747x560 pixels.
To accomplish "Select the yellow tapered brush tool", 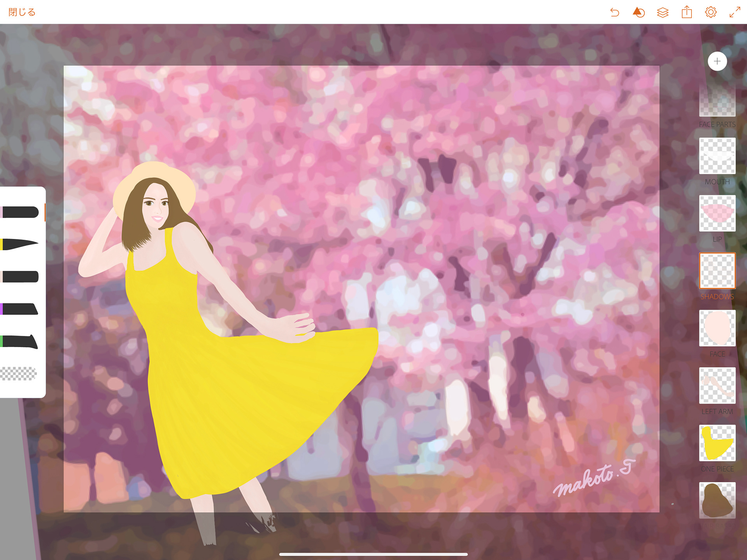I will point(19,244).
